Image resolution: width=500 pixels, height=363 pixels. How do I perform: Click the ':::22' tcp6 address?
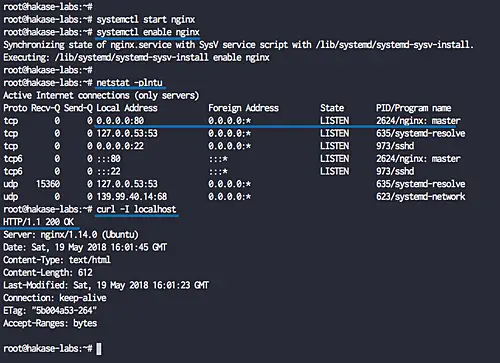[108, 171]
